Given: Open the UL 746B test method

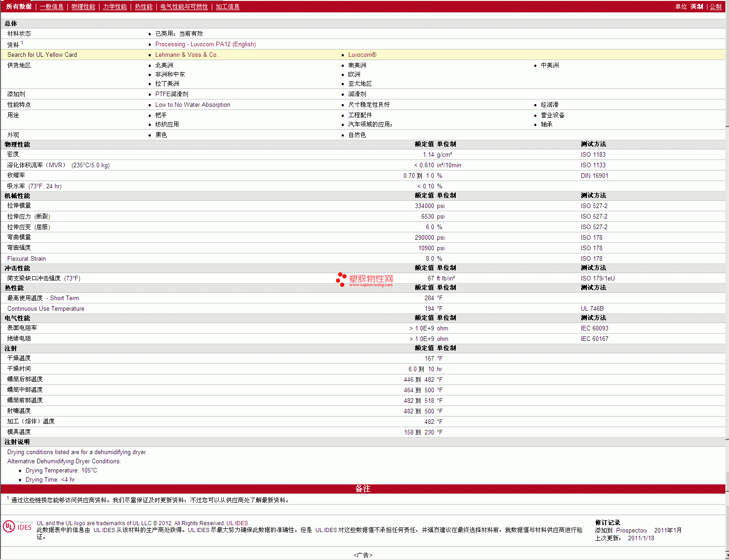Looking at the screenshot, I should [592, 308].
